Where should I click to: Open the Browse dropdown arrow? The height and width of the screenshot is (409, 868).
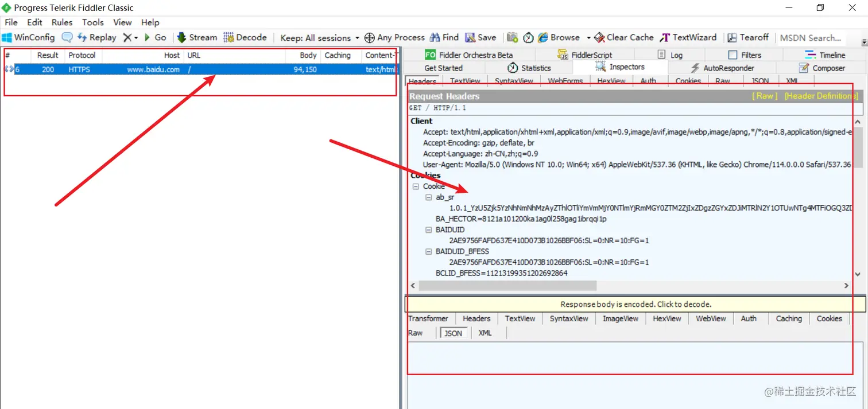pos(588,38)
